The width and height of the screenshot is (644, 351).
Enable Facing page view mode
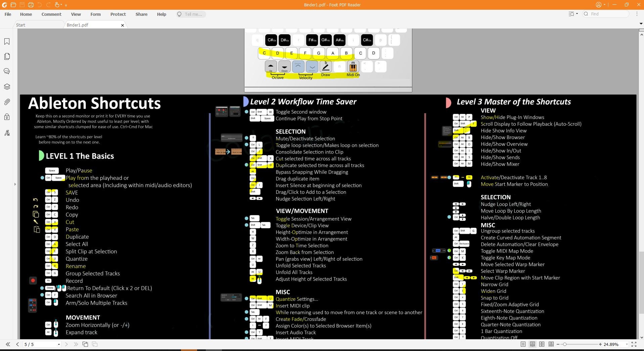[x=542, y=344]
